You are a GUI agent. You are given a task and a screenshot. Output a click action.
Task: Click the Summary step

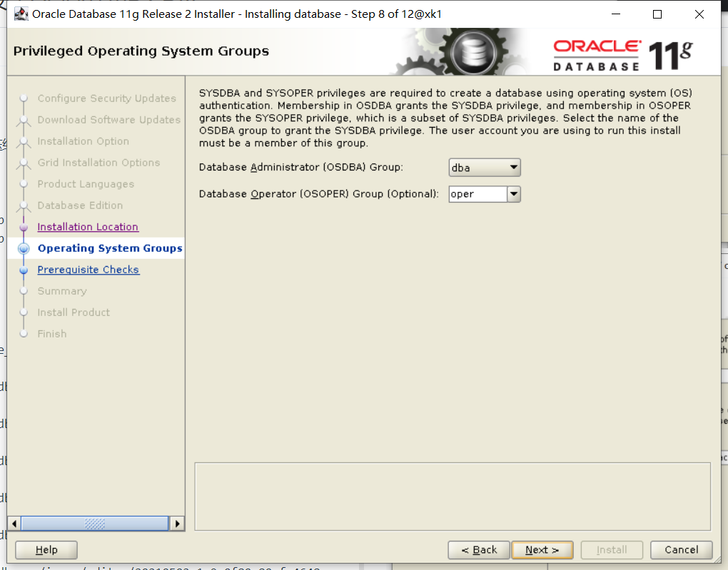pyautogui.click(x=62, y=291)
